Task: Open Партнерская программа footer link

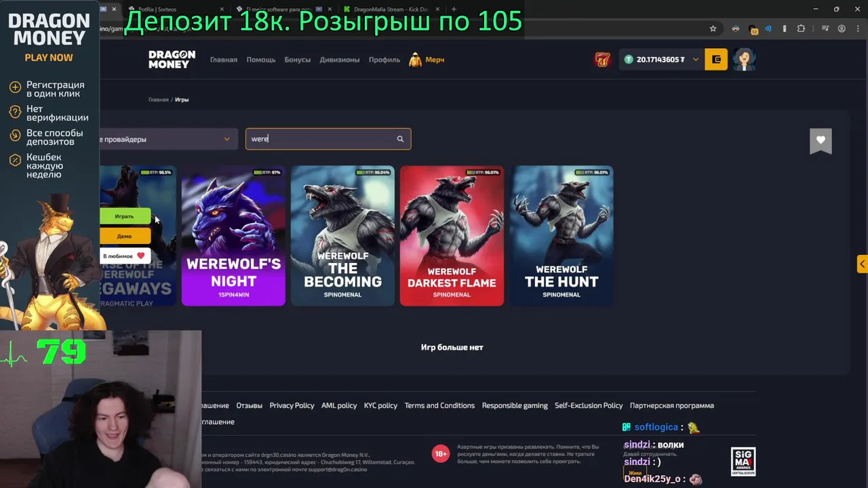Action: pyautogui.click(x=672, y=405)
